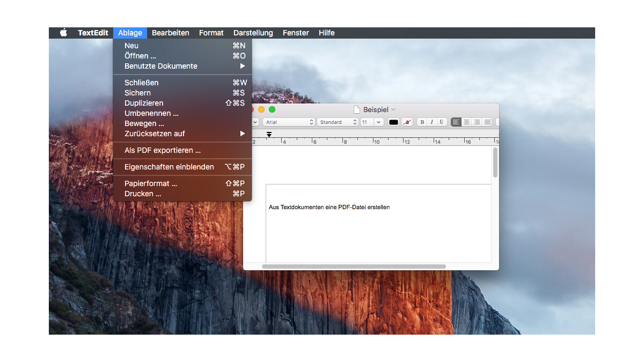Expand the font size dropdown arrow
This screenshot has width=644, height=362.
[379, 122]
